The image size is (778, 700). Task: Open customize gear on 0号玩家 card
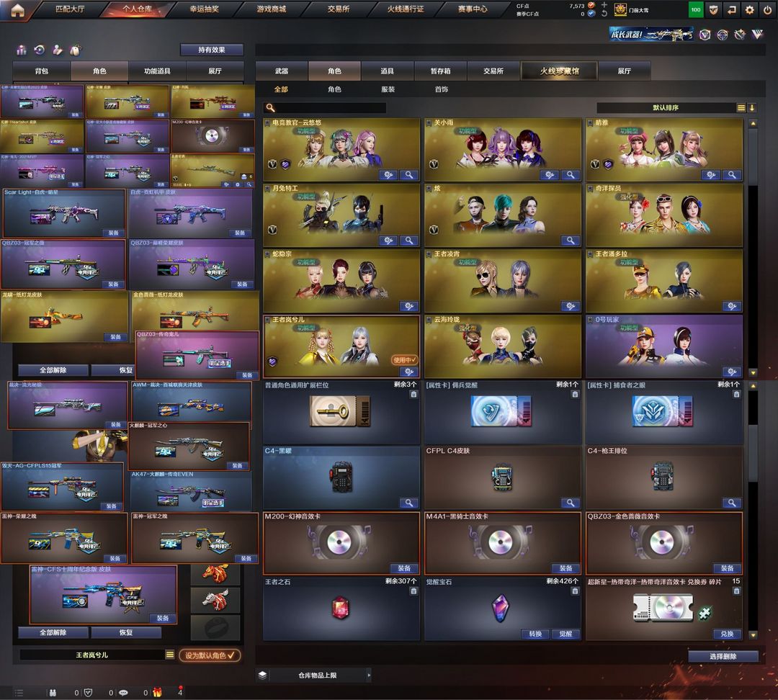point(732,372)
